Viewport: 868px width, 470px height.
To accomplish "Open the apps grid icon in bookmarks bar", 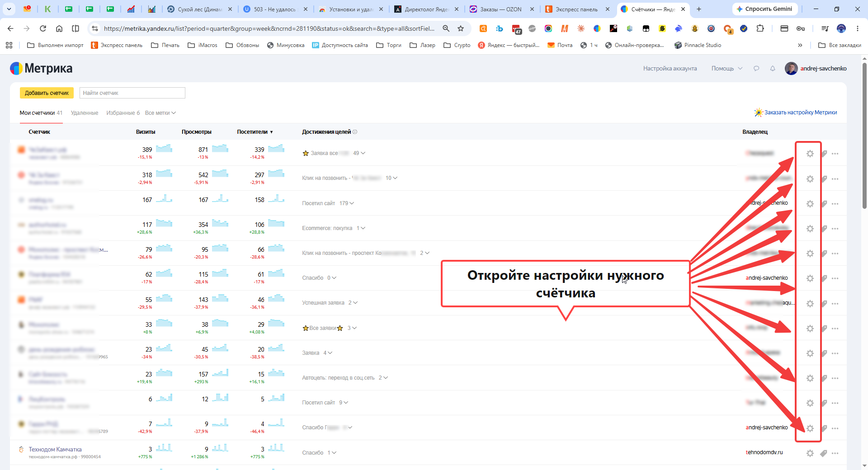I will click(x=9, y=45).
